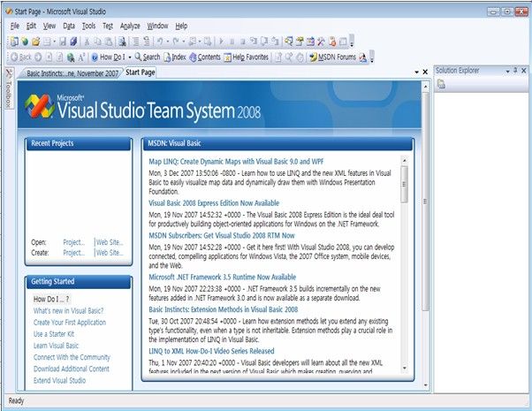Open Visual Basic 2008 Express Edition link
The height and width of the screenshot is (411, 532).
[214, 203]
